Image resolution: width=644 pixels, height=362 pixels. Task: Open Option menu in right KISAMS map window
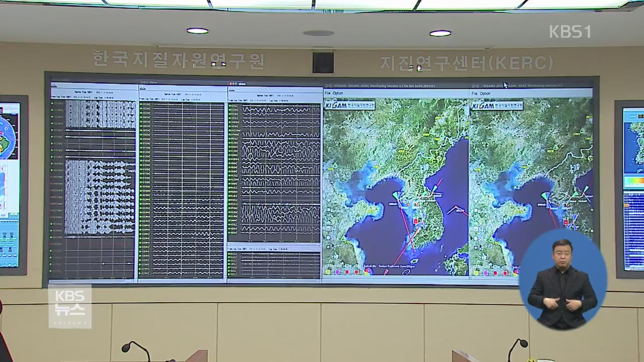(x=485, y=94)
